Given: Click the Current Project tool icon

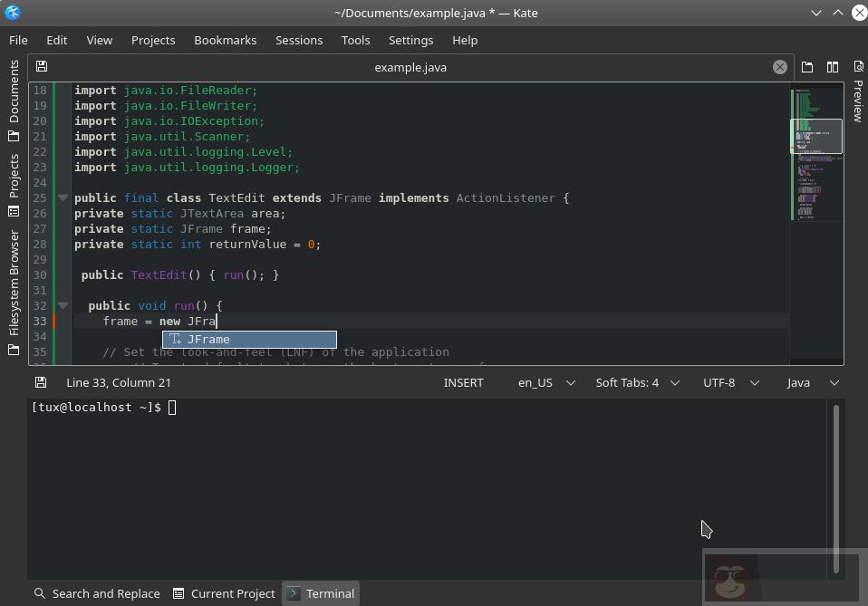Looking at the screenshot, I should 178,593.
